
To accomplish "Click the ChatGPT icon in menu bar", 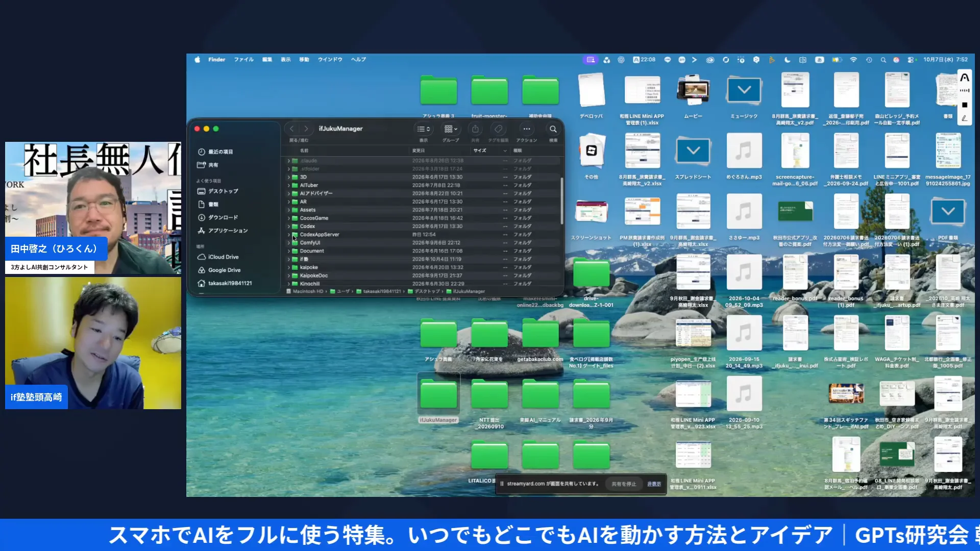I will [x=621, y=60].
